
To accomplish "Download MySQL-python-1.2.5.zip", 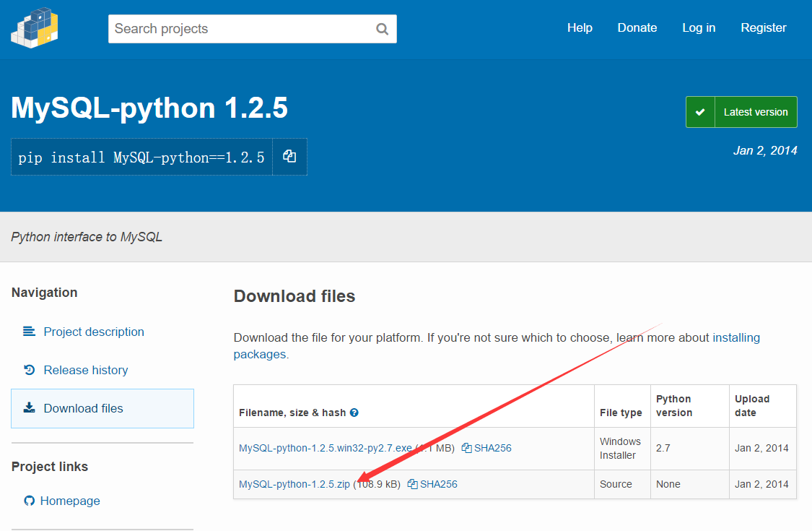I will tap(294, 484).
